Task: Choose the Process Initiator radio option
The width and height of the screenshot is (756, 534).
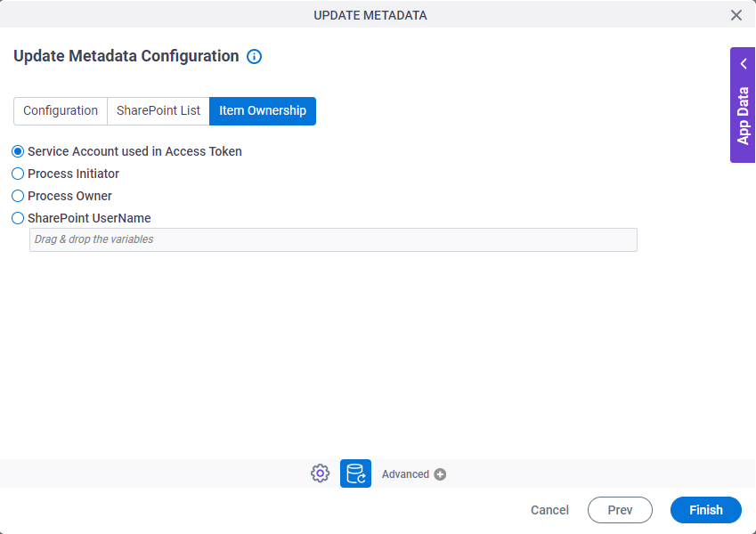Action: (18, 174)
